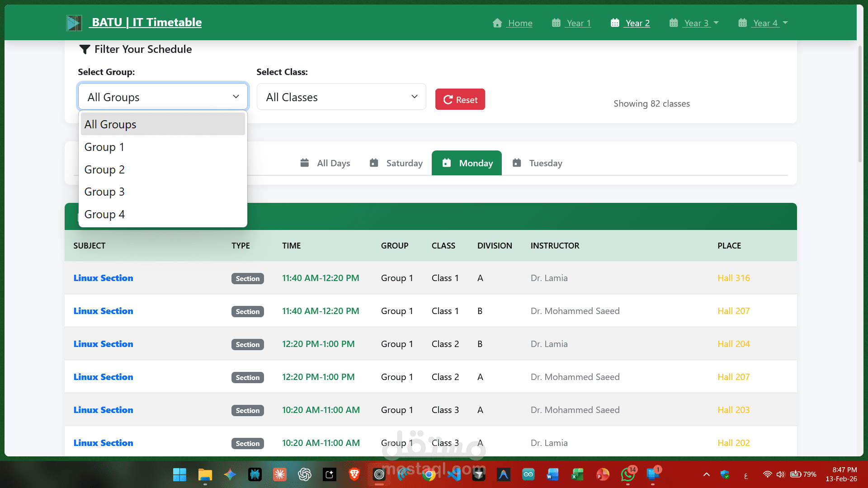Click the Home house icon
868x488 pixels.
497,23
